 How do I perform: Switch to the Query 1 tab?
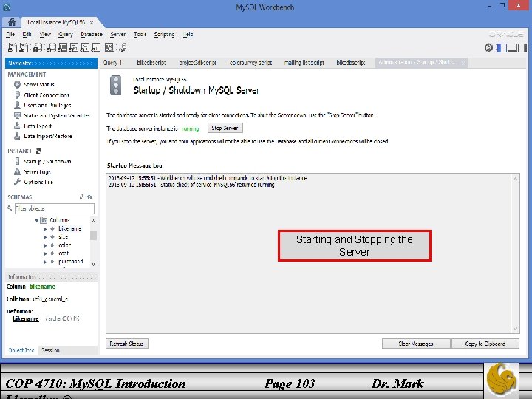pos(112,62)
